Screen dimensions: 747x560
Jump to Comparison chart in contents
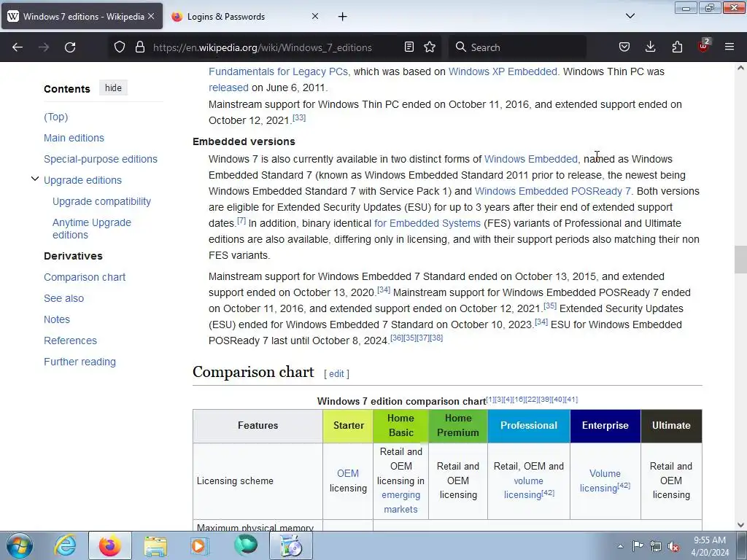point(85,277)
